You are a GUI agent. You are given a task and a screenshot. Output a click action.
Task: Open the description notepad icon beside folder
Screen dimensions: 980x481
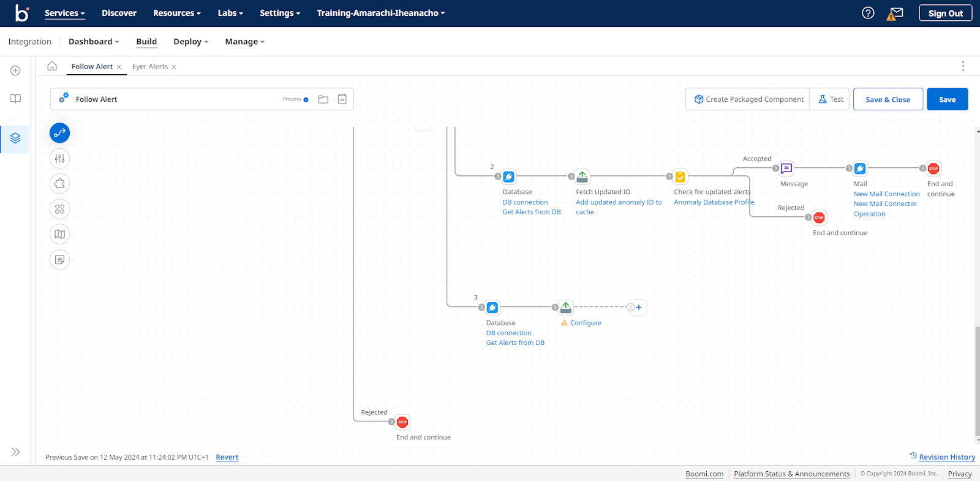coord(342,99)
